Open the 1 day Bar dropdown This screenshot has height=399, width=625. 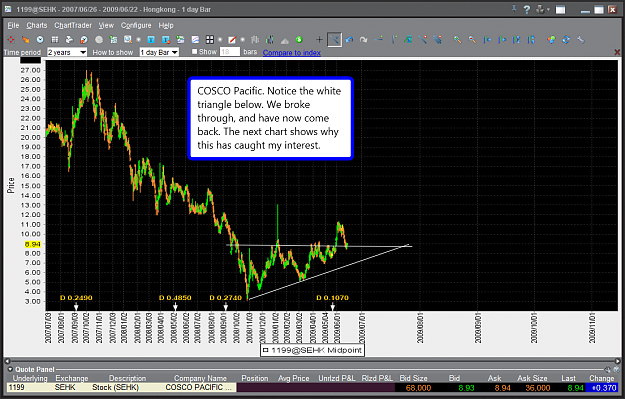[159, 52]
